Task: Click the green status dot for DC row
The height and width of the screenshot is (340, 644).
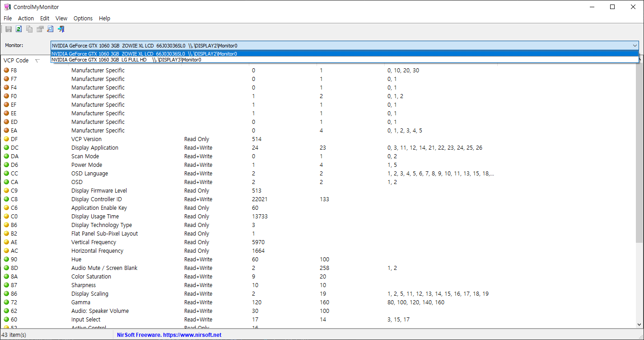Action: click(x=6, y=148)
